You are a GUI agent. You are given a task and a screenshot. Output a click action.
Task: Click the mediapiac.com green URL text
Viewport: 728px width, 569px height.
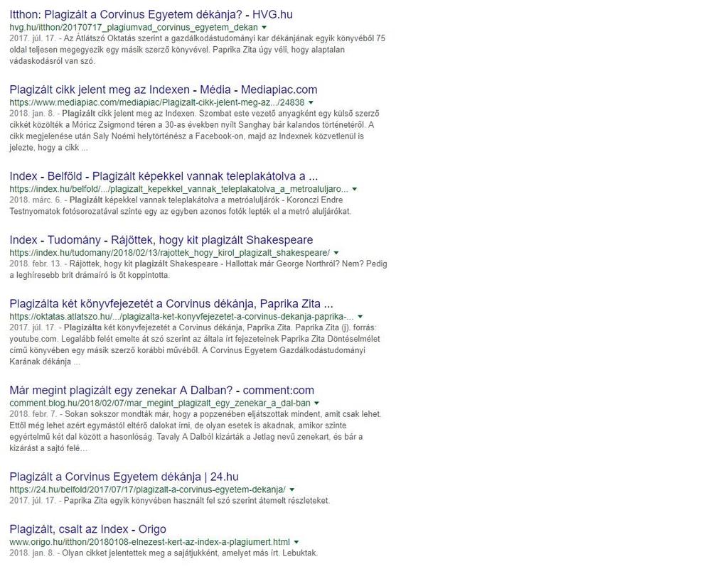(x=157, y=102)
